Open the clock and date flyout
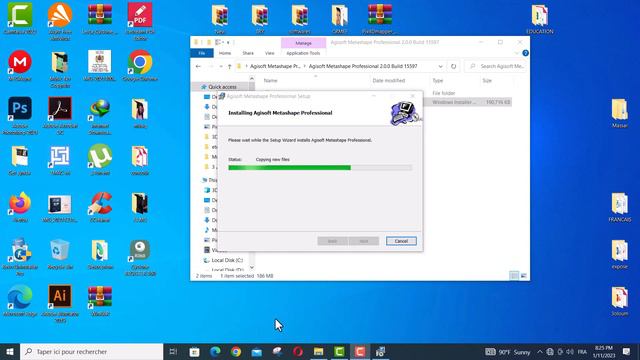This screenshot has width=640, height=360. 604,351
